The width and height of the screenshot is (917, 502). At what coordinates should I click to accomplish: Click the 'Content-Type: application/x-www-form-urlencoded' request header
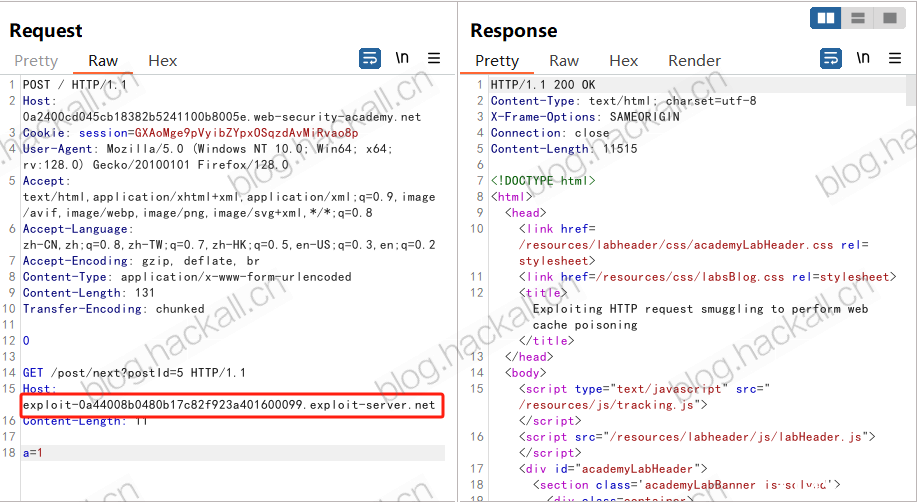187,277
